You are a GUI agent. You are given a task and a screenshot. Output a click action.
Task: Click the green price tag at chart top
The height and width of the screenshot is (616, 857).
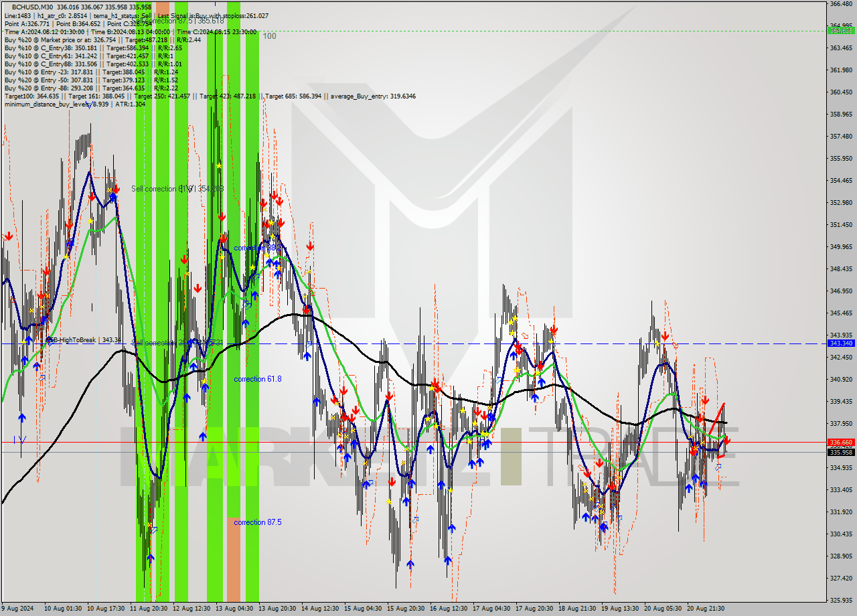[x=841, y=30]
